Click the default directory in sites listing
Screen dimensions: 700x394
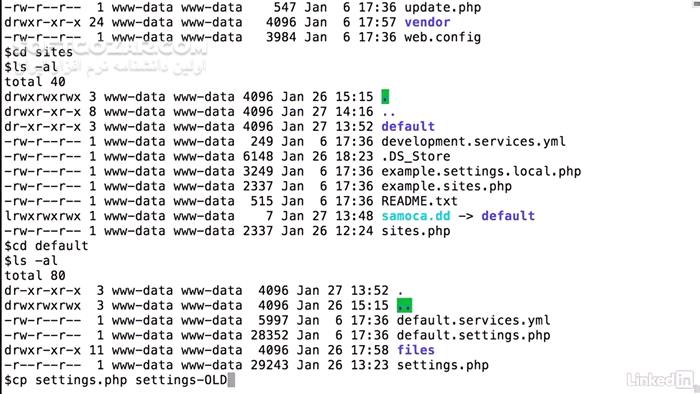pos(408,126)
